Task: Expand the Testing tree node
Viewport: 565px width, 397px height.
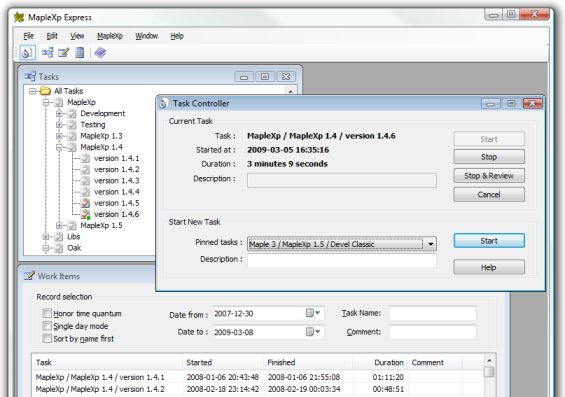Action: 59,125
